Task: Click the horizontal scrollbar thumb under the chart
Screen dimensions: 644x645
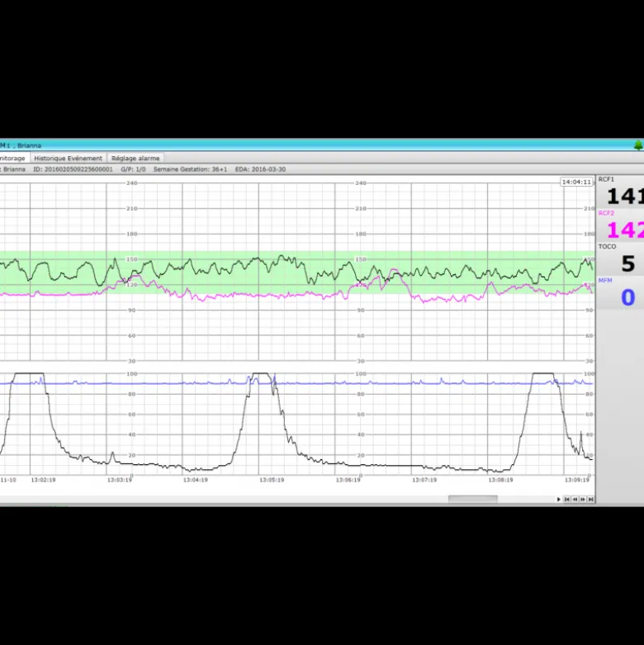Action: click(472, 499)
